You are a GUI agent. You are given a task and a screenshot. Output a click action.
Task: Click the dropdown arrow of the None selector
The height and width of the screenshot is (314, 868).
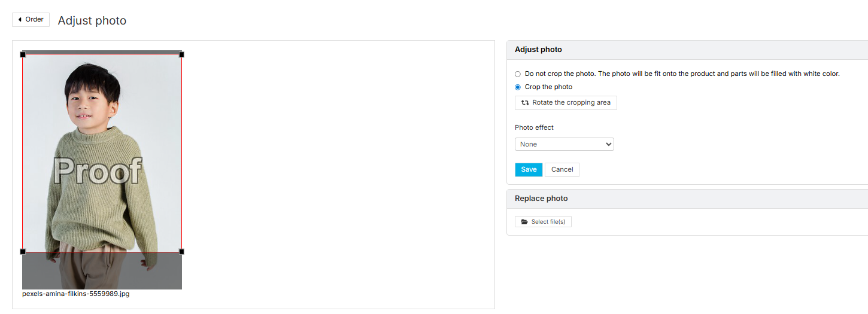609,144
